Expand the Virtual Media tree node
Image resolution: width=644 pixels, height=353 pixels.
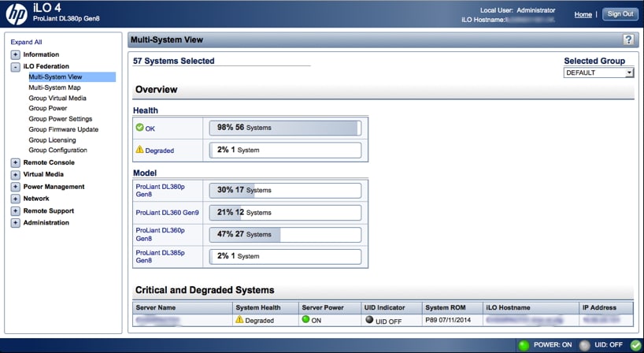point(15,175)
